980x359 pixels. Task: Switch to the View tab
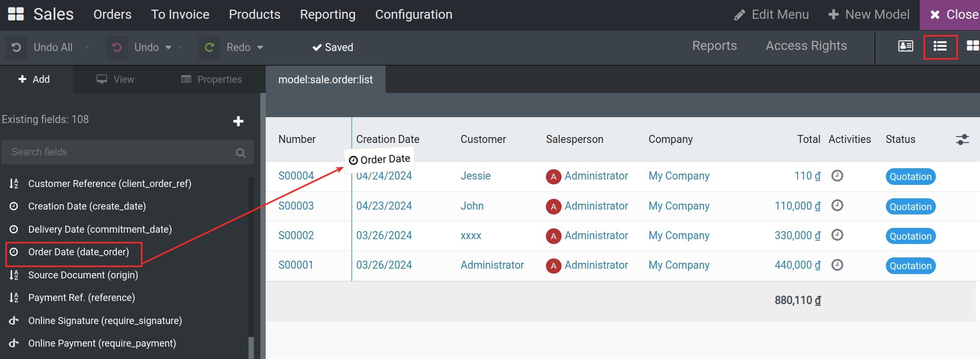click(x=116, y=80)
